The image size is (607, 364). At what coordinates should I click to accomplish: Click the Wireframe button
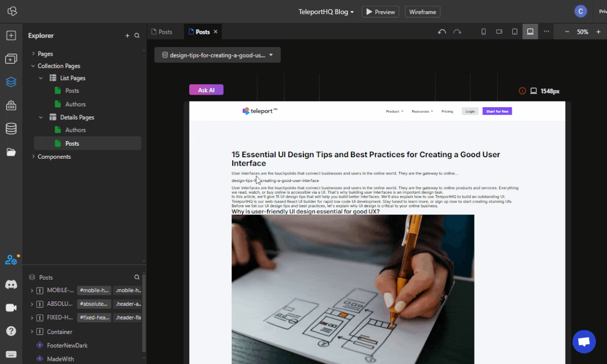click(x=422, y=12)
